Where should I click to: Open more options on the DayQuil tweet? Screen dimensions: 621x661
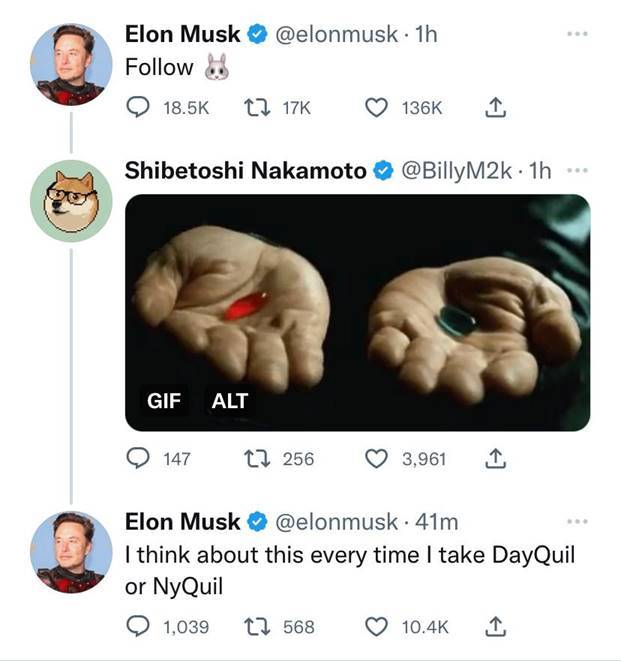tap(577, 522)
